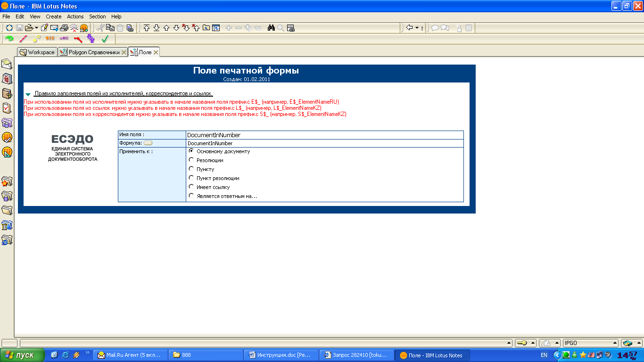This screenshot has width=644, height=362.
Task: Click the red pencil line toolbar icon
Action: tap(23, 39)
